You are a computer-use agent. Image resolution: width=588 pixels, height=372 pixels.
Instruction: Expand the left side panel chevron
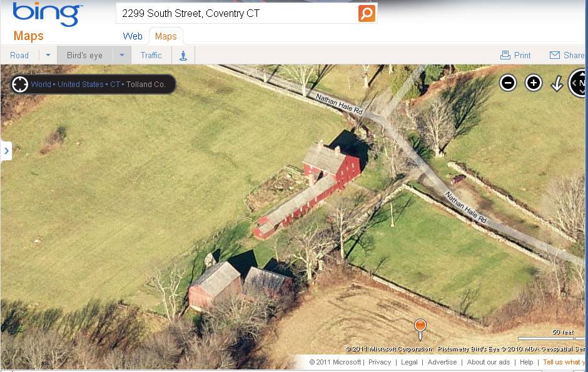pos(6,151)
